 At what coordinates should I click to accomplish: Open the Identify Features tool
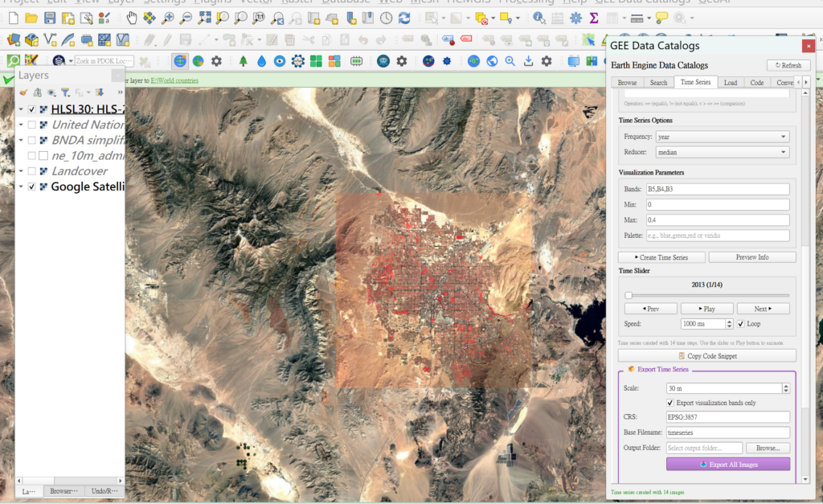click(x=538, y=18)
